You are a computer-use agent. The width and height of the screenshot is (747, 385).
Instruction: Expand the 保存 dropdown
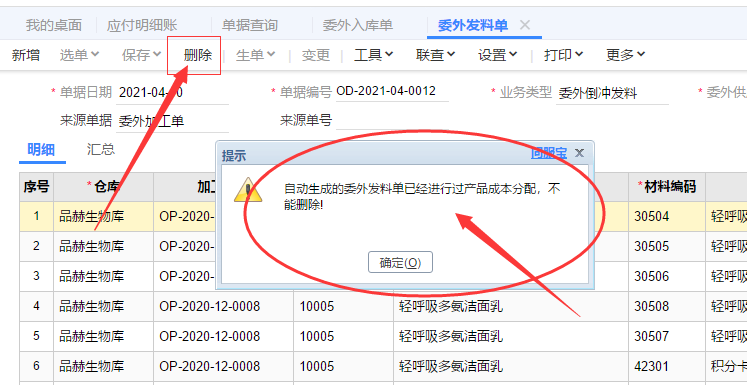pos(141,55)
